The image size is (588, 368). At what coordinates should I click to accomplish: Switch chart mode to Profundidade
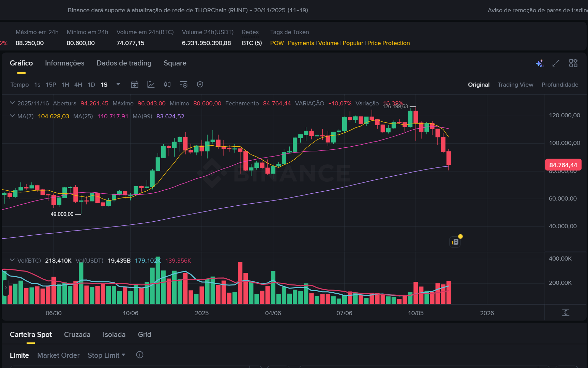(559, 85)
